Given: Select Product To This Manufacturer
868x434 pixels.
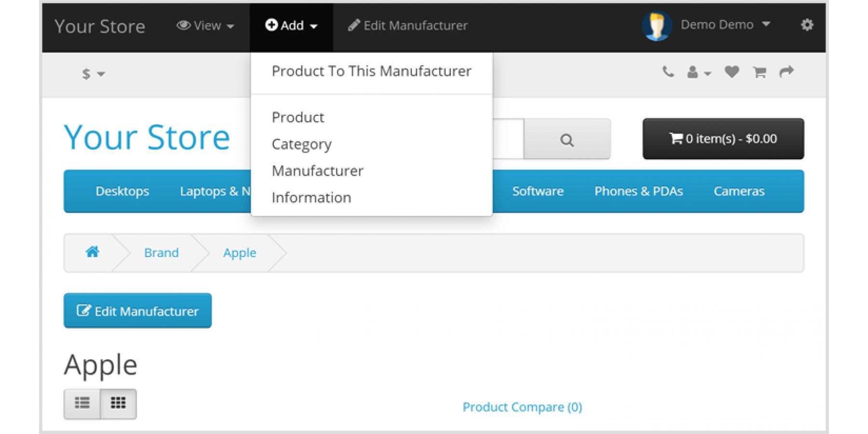Looking at the screenshot, I should coord(371,71).
